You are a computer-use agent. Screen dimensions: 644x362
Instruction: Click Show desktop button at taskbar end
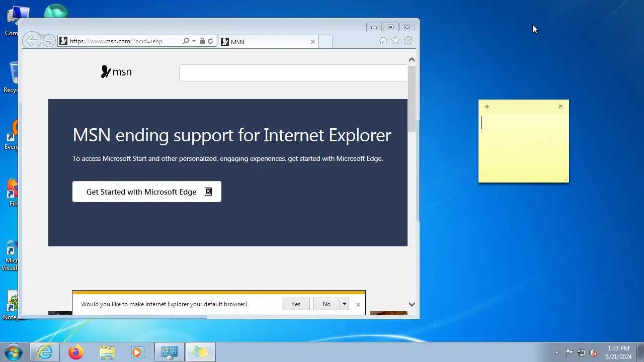[x=640, y=352]
